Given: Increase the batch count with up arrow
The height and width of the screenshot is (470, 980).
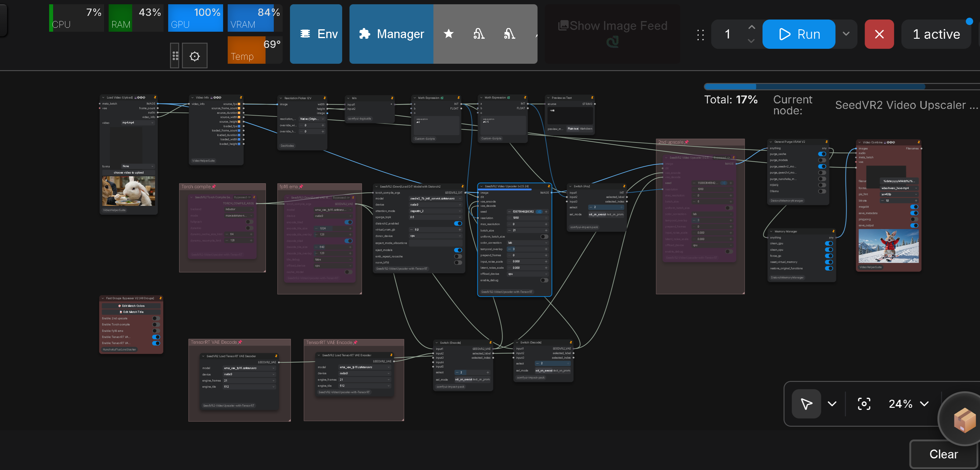Looking at the screenshot, I should [751, 27].
